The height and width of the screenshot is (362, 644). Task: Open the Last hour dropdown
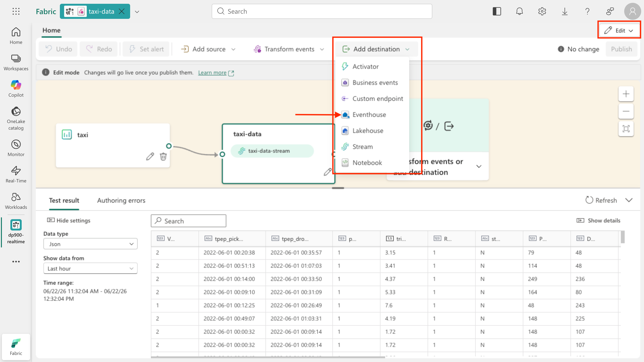tap(90, 268)
